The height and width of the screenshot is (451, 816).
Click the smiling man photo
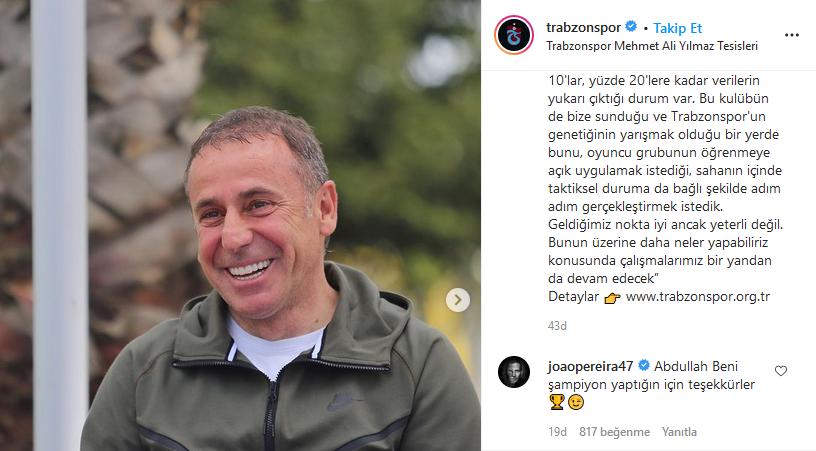[240, 225]
